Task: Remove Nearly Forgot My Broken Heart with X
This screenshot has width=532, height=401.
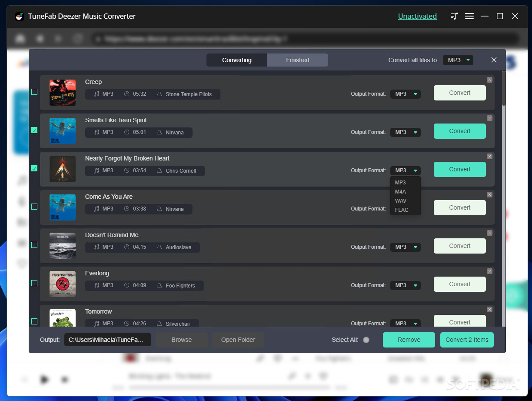Action: point(489,156)
